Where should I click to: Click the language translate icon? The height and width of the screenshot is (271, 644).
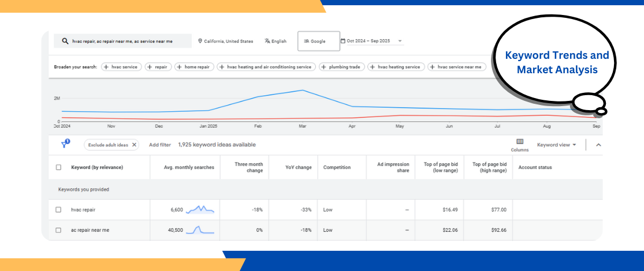point(267,42)
